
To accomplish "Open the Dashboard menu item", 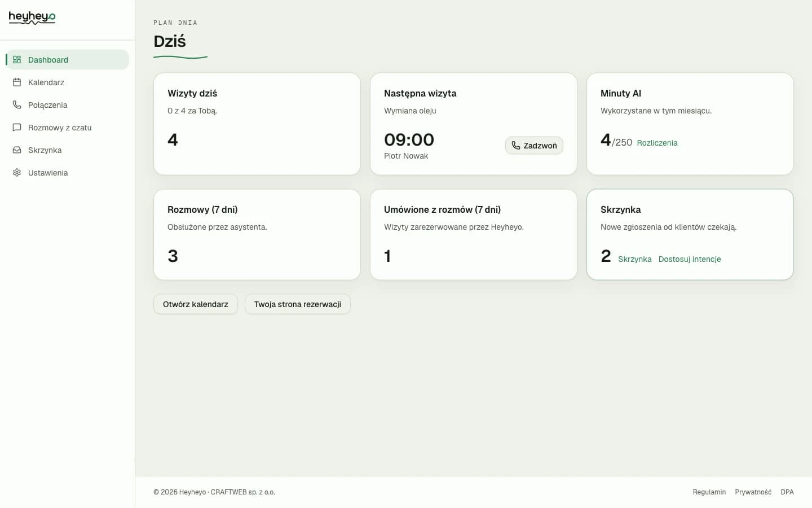I will click(68, 59).
